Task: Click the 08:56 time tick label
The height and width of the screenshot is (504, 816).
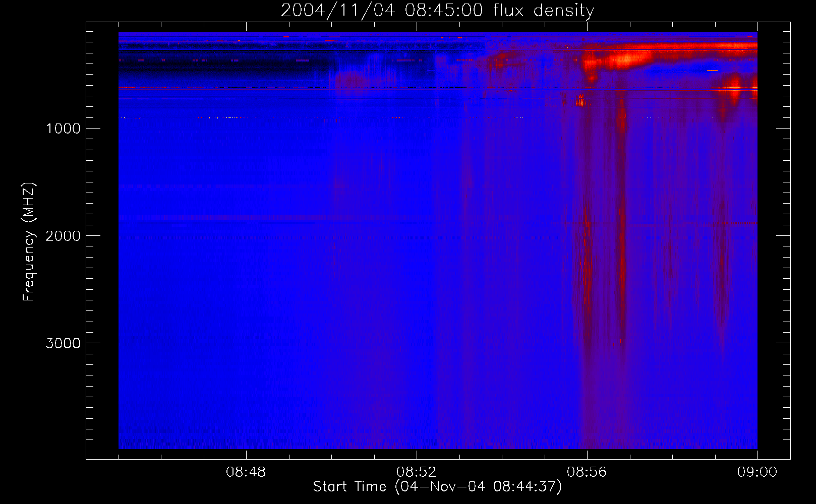Action: (x=587, y=472)
